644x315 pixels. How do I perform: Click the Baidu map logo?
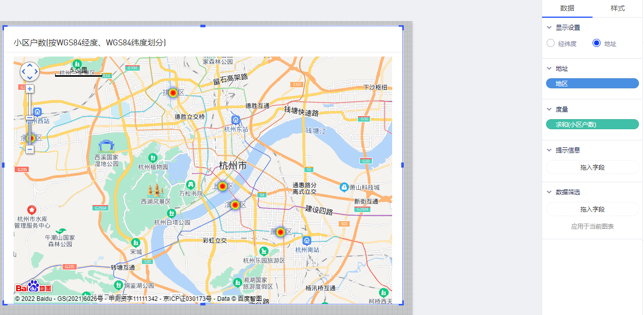click(33, 287)
